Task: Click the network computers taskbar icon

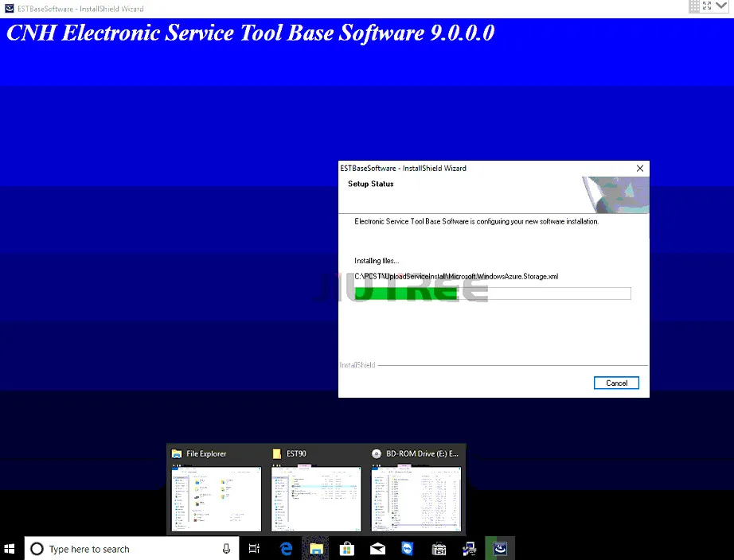Action: pos(469,548)
